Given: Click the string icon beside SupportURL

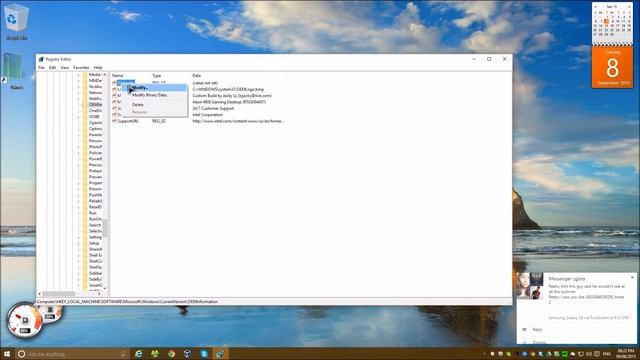Looking at the screenshot, I should [x=114, y=121].
